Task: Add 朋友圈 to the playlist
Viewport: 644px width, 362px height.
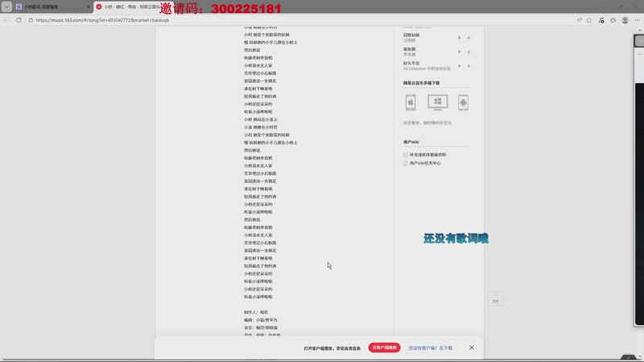Action: pos(469,51)
